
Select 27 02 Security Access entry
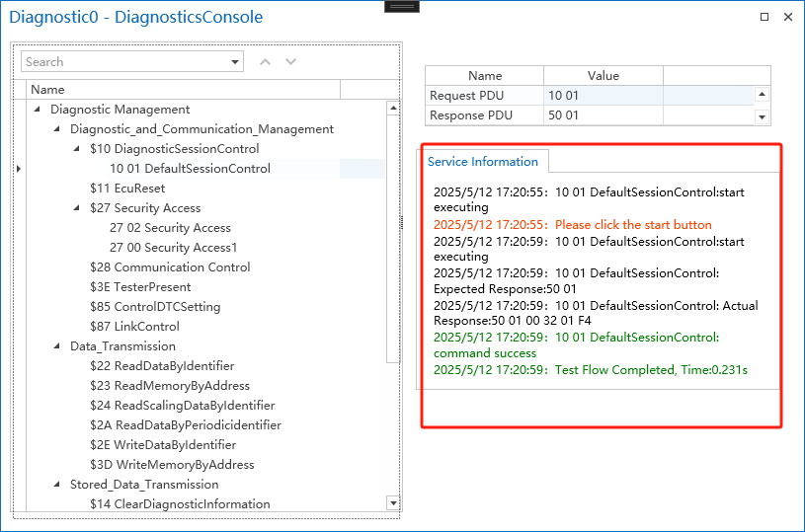tap(170, 228)
